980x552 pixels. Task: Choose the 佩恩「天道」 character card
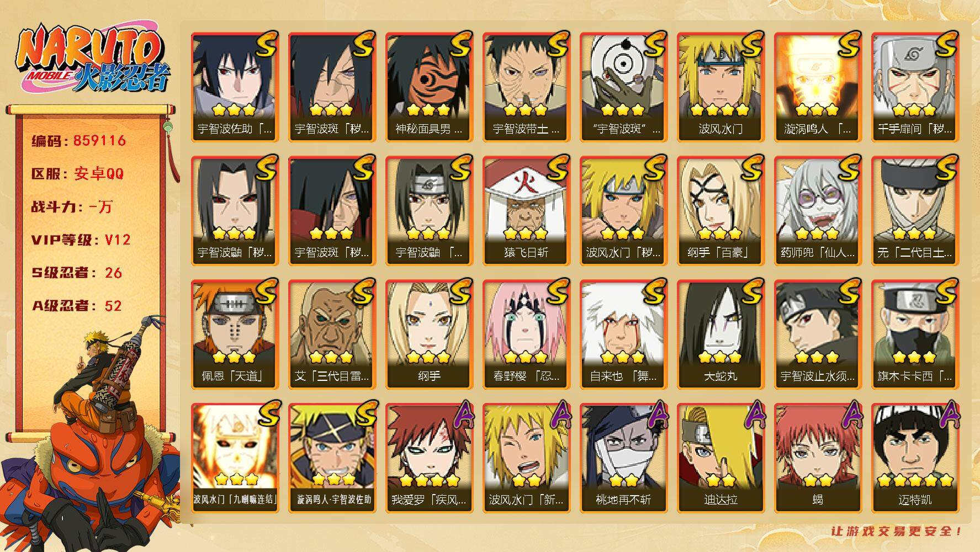[235, 334]
